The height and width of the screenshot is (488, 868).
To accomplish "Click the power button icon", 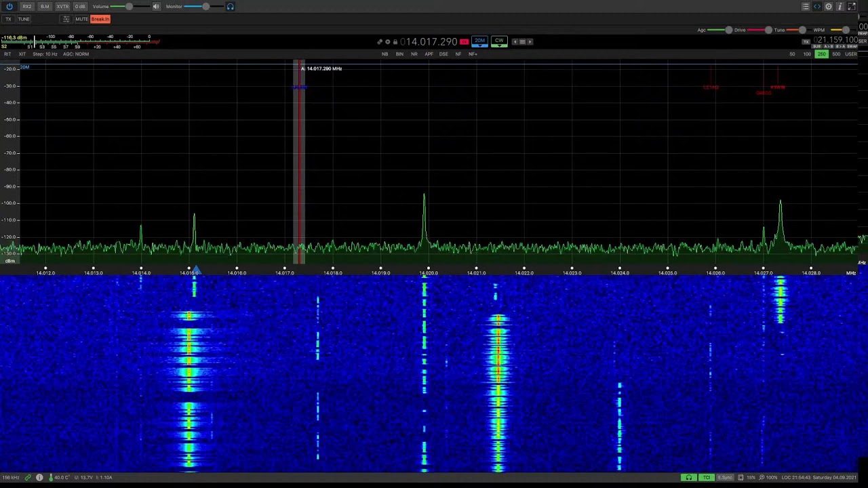I will click(9, 6).
